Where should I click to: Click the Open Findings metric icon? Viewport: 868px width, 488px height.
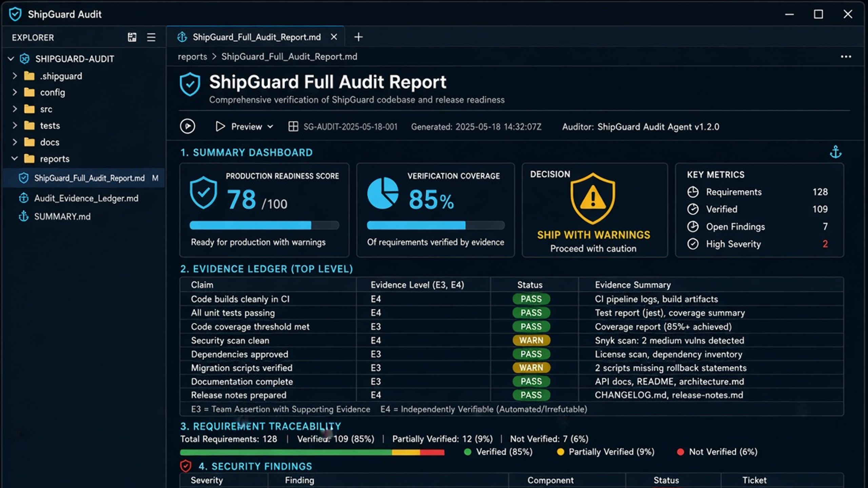click(x=693, y=226)
